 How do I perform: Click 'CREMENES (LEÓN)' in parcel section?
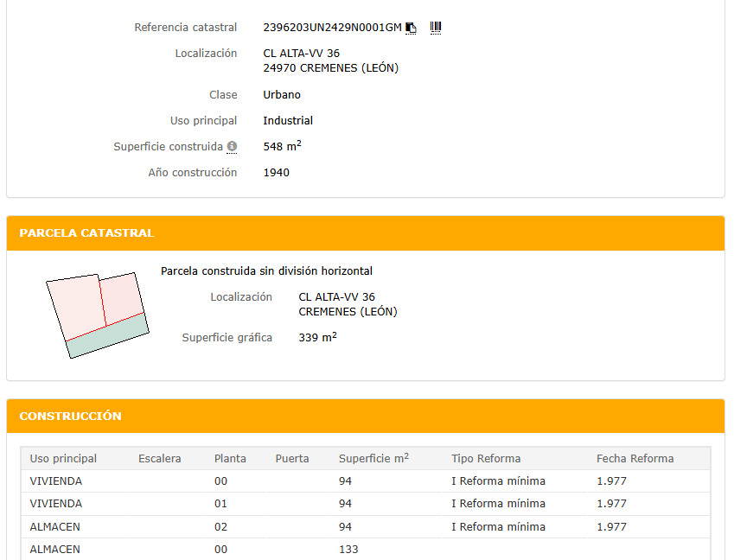click(348, 312)
